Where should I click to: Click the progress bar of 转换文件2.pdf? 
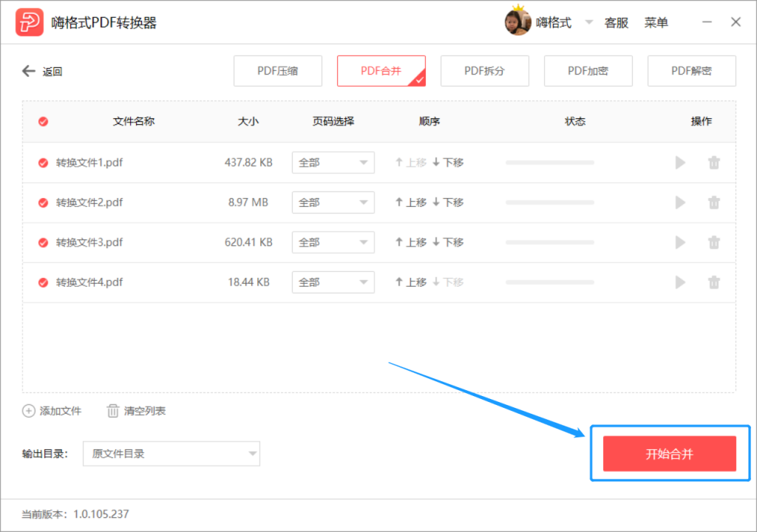[550, 202]
